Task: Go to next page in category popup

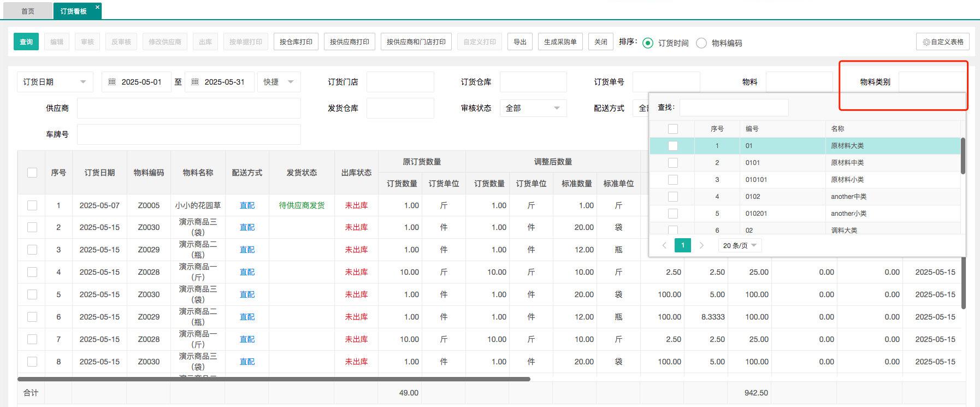Action: click(701, 245)
